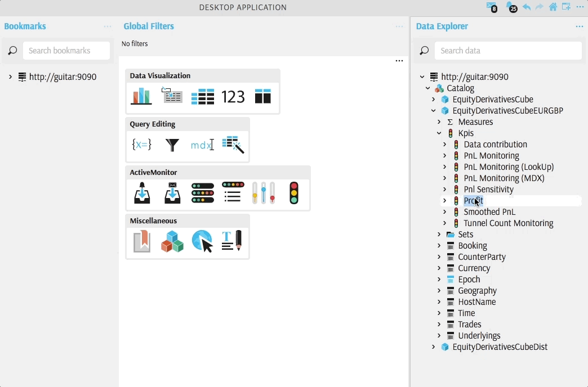Select the Trades dimension
This screenshot has height=387, width=588.
coord(470,324)
